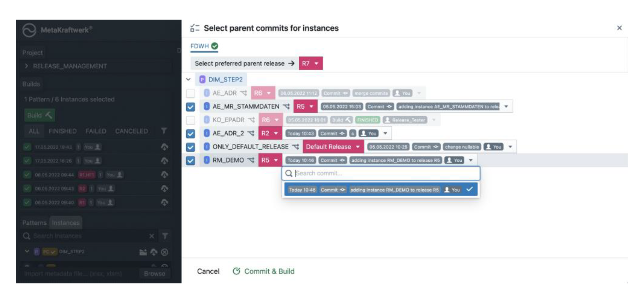Click the instance icon of ONLY_DEFAULT_RELEASE
This screenshot has height=303, width=644.
coord(206,147)
